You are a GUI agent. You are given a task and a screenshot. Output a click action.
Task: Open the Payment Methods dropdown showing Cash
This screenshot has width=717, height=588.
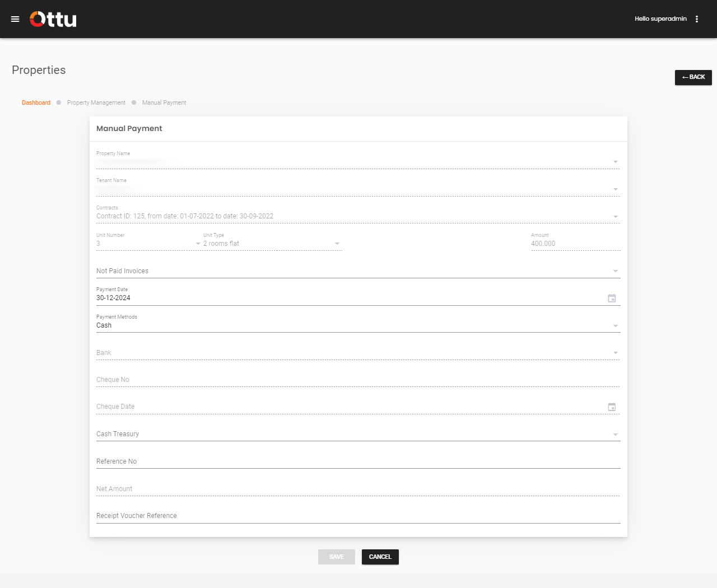click(x=615, y=325)
